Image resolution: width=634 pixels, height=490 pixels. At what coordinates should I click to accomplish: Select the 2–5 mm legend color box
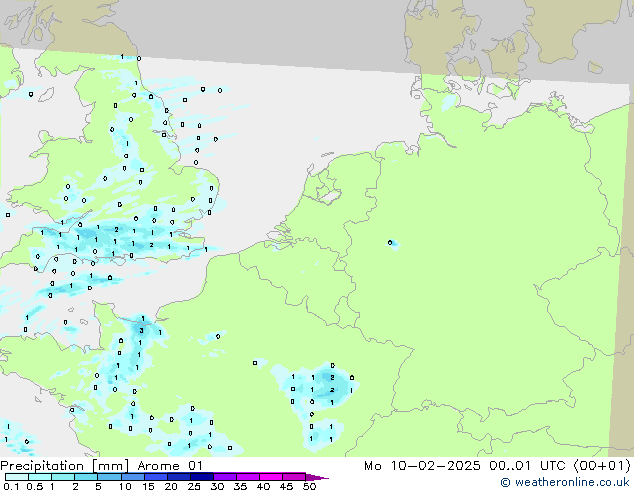pos(86,477)
